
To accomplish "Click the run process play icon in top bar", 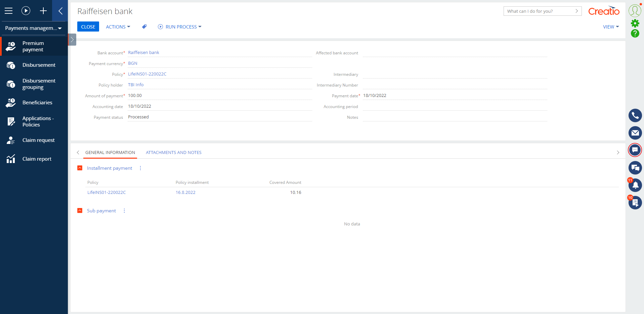I will [x=26, y=11].
